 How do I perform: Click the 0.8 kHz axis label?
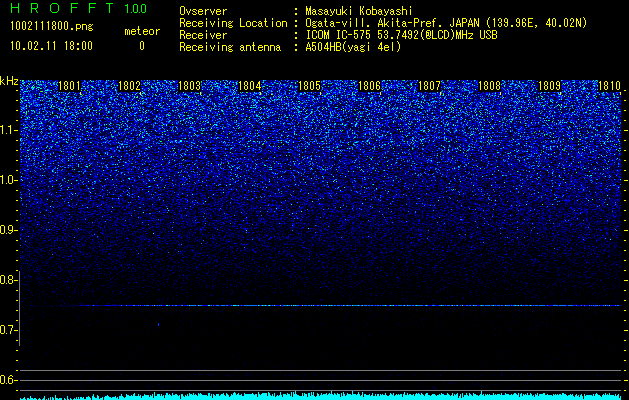pos(8,280)
